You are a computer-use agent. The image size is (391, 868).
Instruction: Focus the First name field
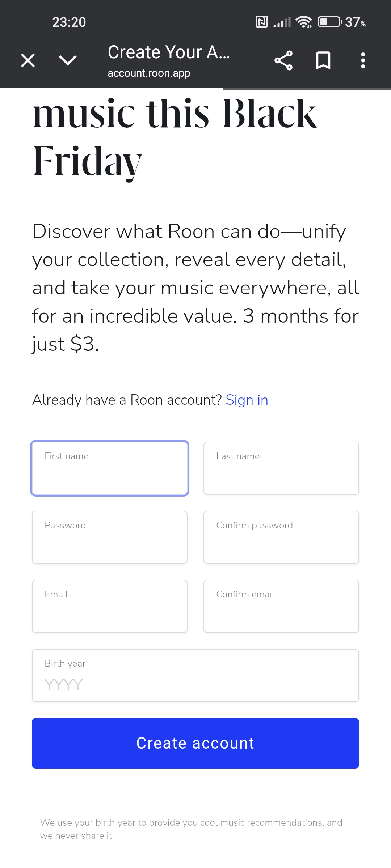pos(110,468)
